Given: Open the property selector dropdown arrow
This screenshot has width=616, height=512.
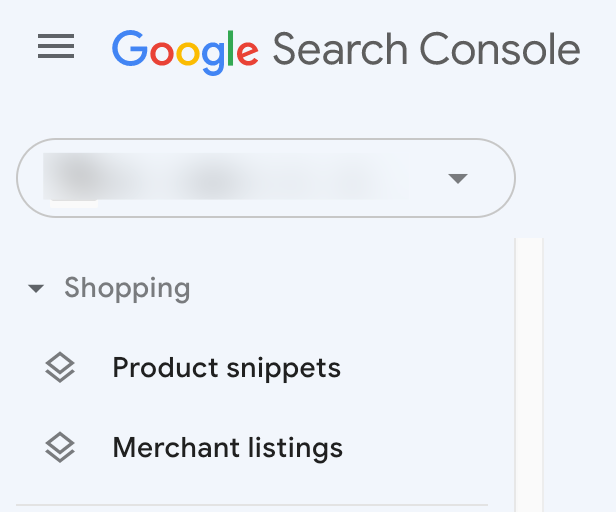Looking at the screenshot, I should (x=458, y=178).
